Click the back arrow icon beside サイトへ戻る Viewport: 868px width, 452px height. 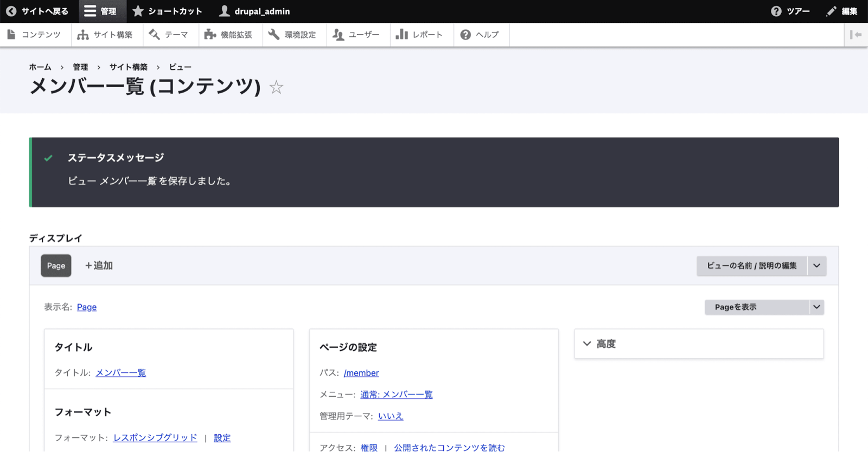tap(11, 11)
